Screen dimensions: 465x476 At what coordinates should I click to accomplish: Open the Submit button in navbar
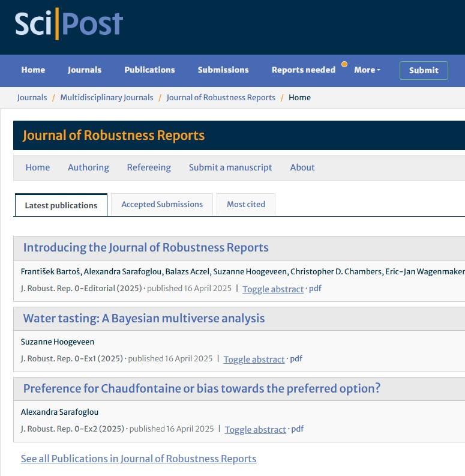click(424, 70)
